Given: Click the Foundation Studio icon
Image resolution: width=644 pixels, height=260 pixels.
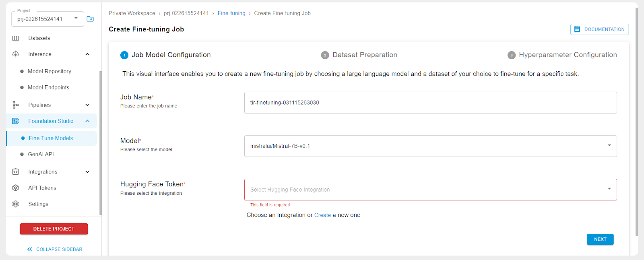Looking at the screenshot, I should tap(16, 121).
